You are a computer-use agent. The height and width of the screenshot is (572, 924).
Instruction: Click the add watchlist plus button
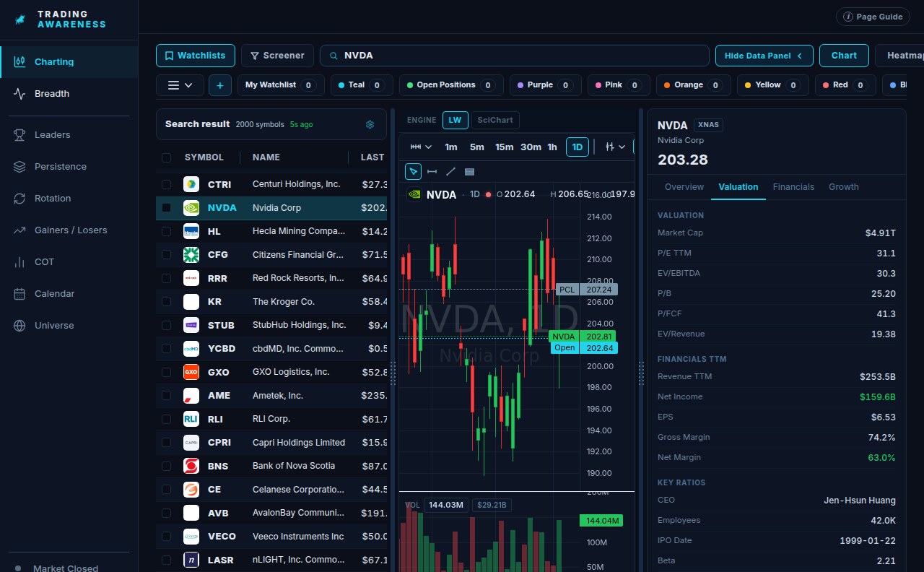pos(220,85)
